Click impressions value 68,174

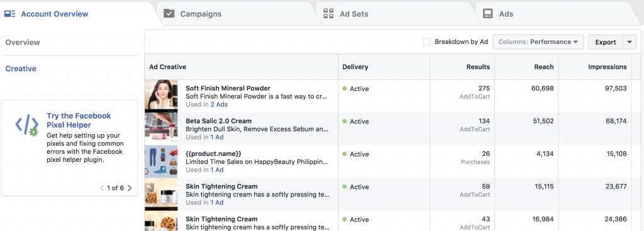pos(616,121)
